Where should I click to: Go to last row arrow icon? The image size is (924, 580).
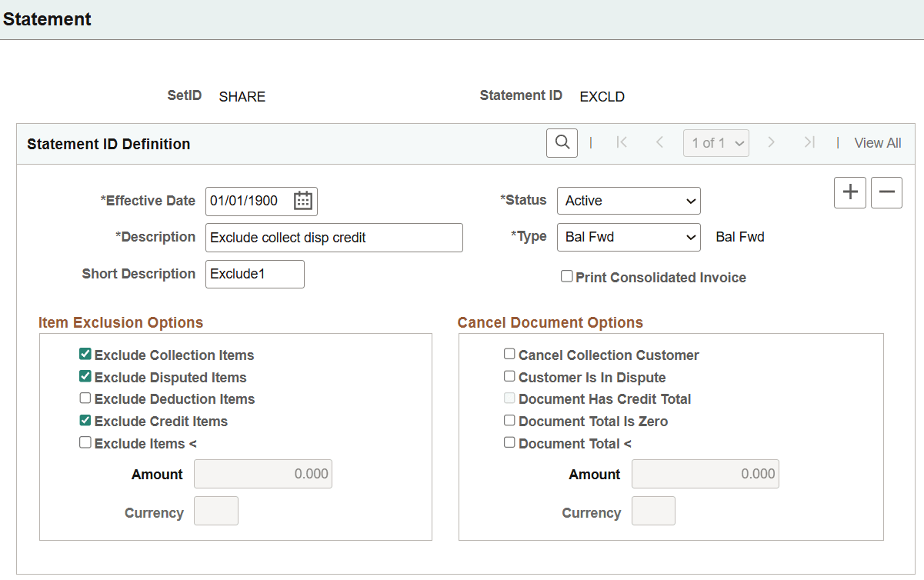809,142
